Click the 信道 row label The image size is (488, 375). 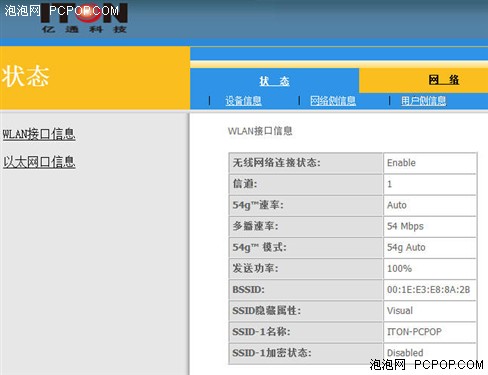click(x=245, y=184)
